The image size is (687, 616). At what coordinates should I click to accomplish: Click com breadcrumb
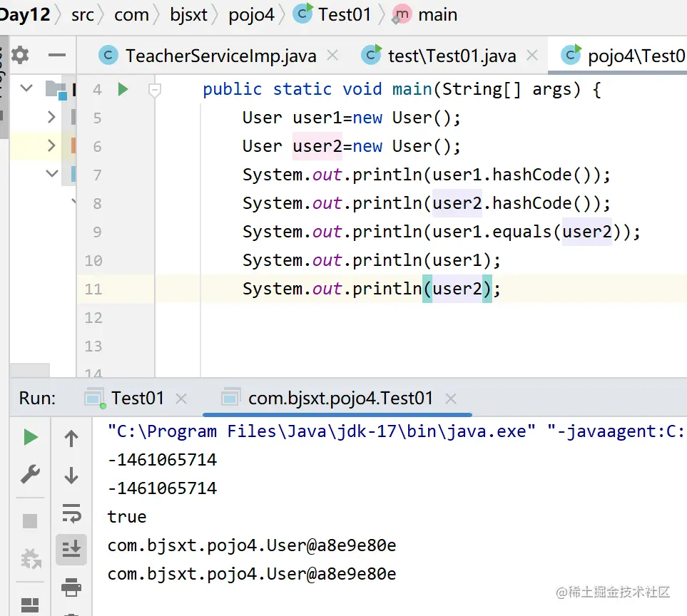pyautogui.click(x=131, y=15)
